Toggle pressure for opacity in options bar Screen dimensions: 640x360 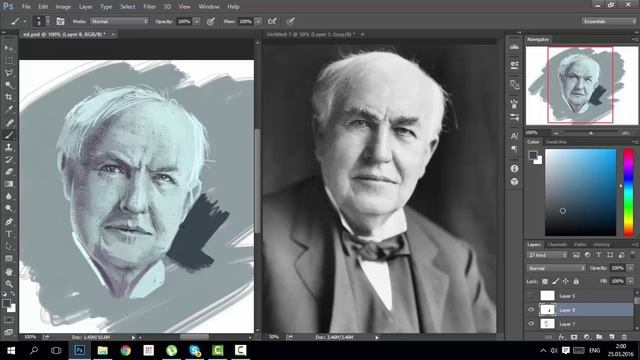(211, 22)
